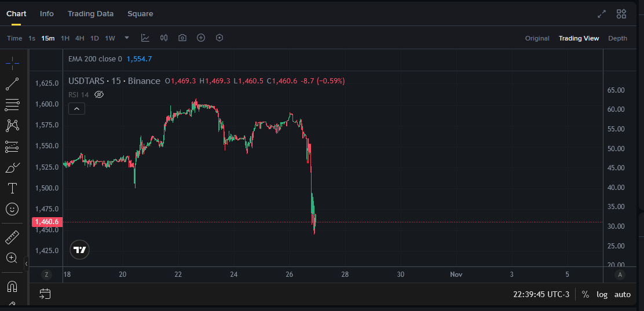Change the candlestick chart style
Screen dimensions: 644x311
164,38
